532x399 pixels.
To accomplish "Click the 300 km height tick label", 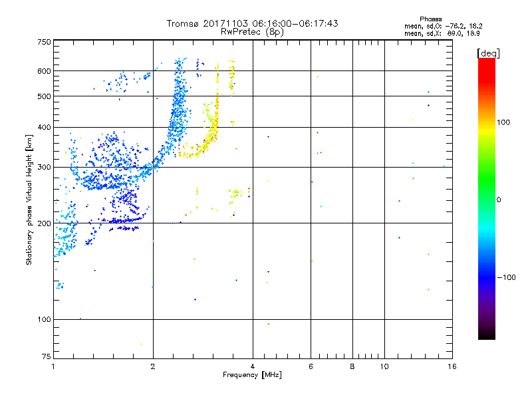I will tap(44, 167).
